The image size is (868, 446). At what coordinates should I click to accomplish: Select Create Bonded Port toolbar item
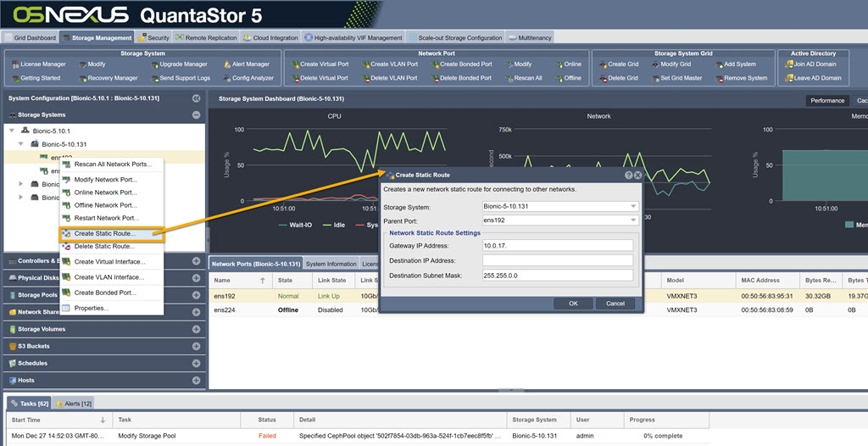[x=461, y=64]
